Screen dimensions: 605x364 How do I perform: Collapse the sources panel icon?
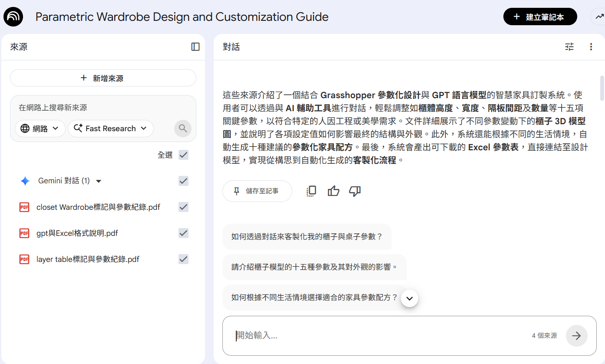pos(195,47)
